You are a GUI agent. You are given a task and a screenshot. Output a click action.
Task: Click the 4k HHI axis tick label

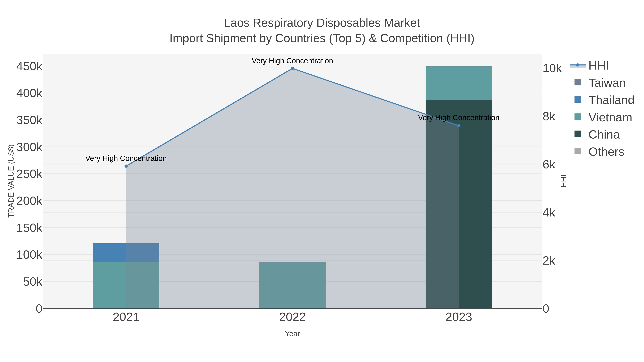click(549, 213)
